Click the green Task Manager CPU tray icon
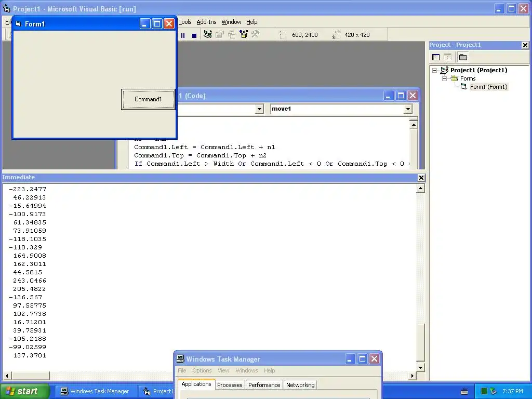Image resolution: width=532 pixels, height=399 pixels. [x=484, y=392]
